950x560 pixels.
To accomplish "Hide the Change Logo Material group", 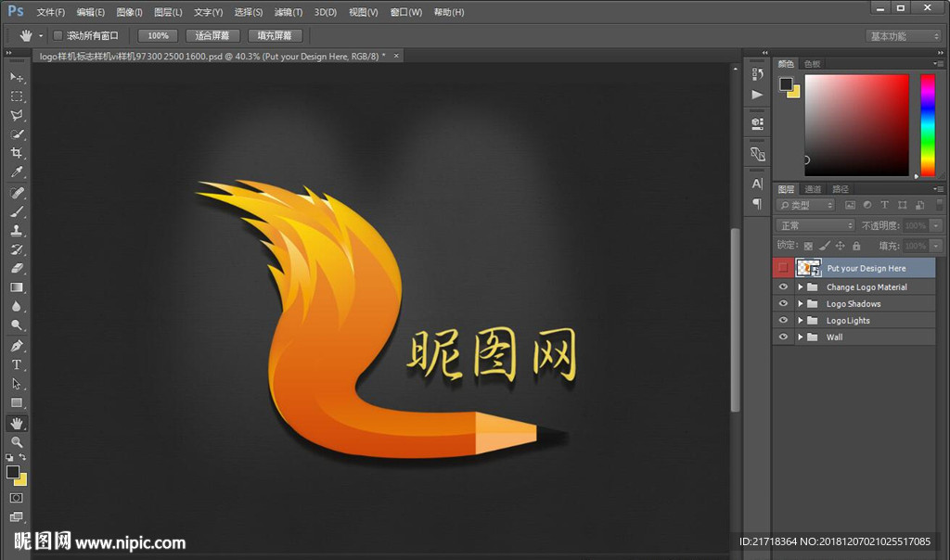I will [x=783, y=287].
